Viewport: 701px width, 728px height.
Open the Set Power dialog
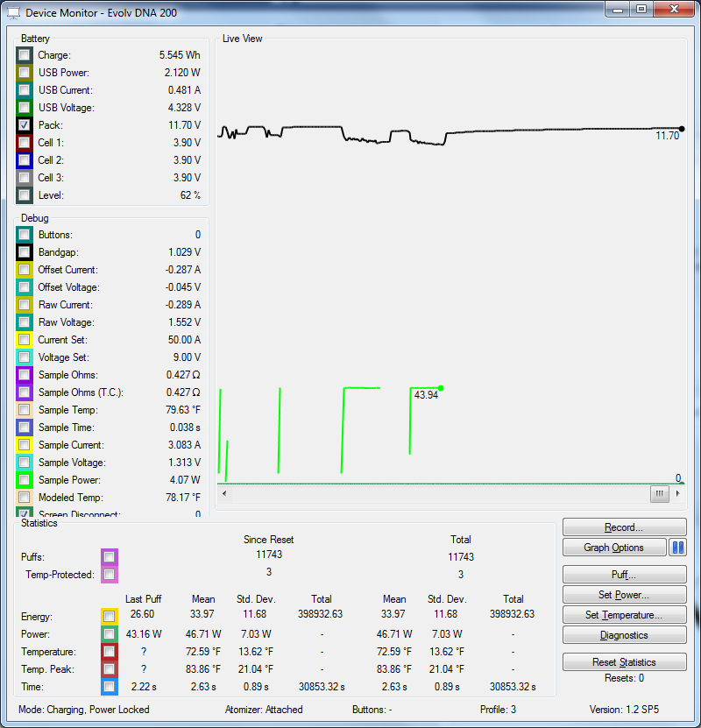click(x=624, y=595)
